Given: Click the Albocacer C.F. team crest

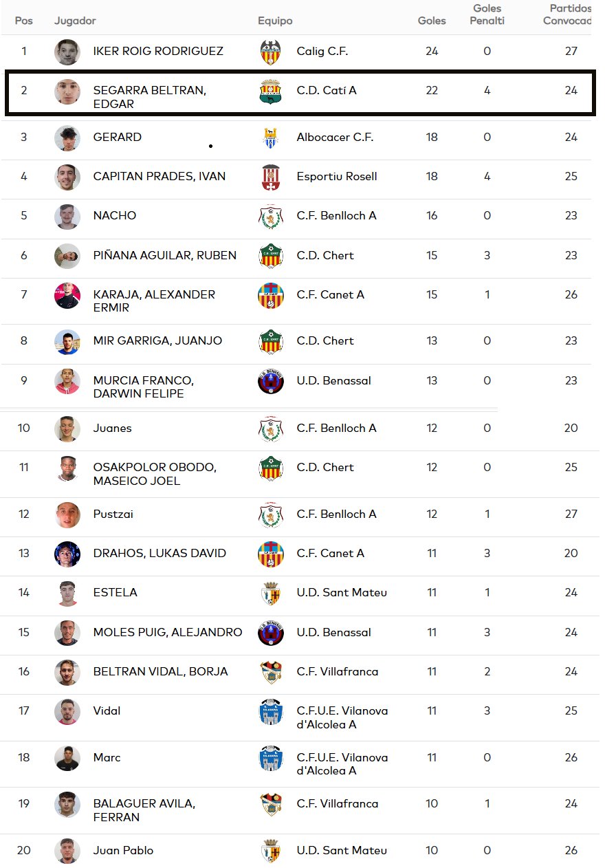Looking at the screenshot, I should [x=271, y=138].
